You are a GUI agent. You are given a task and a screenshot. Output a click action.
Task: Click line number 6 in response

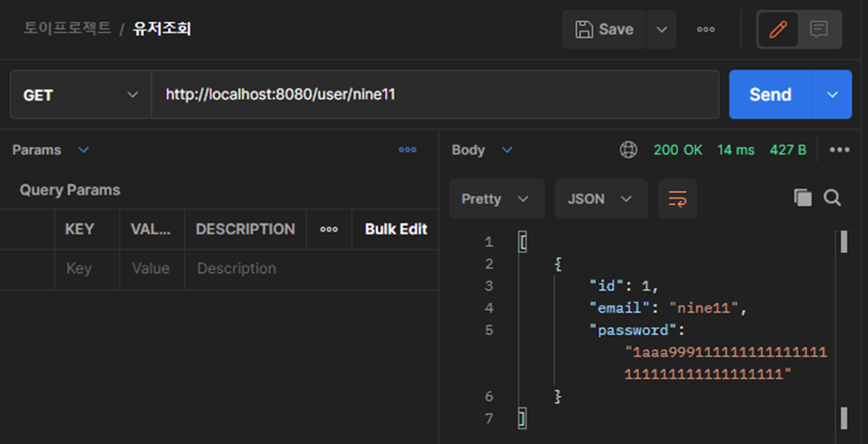488,396
